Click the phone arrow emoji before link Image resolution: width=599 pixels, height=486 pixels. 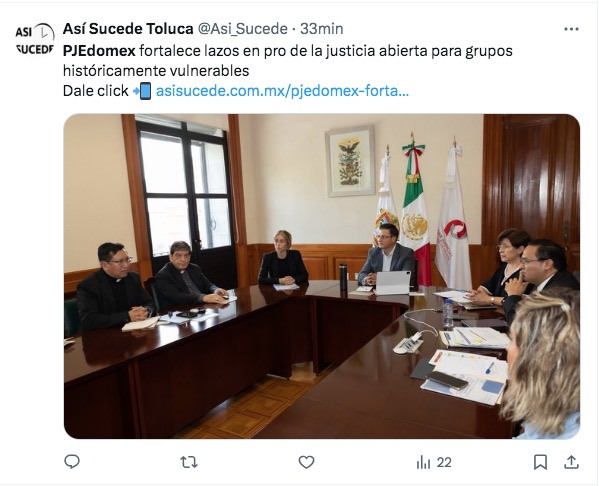(x=142, y=91)
